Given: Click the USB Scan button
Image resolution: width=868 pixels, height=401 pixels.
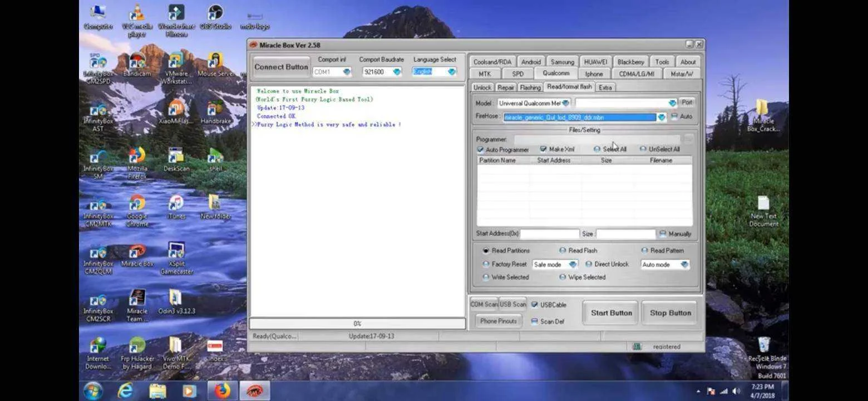Looking at the screenshot, I should (512, 304).
